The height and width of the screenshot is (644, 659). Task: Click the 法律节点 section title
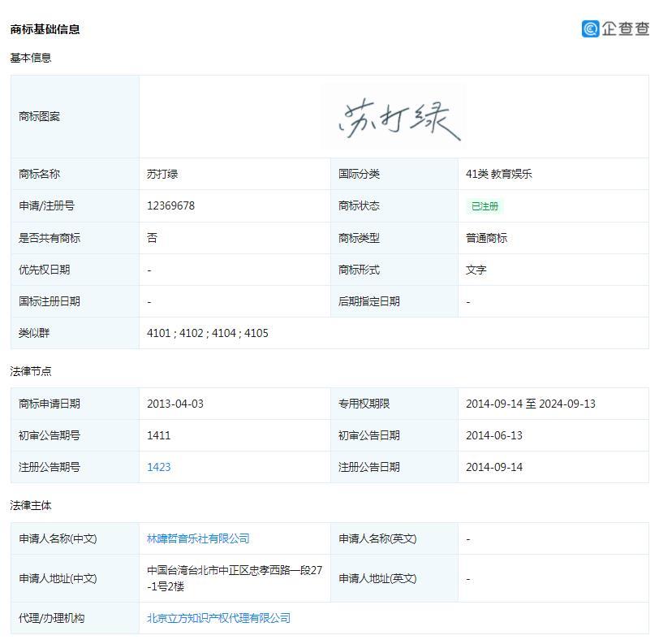(x=31, y=371)
